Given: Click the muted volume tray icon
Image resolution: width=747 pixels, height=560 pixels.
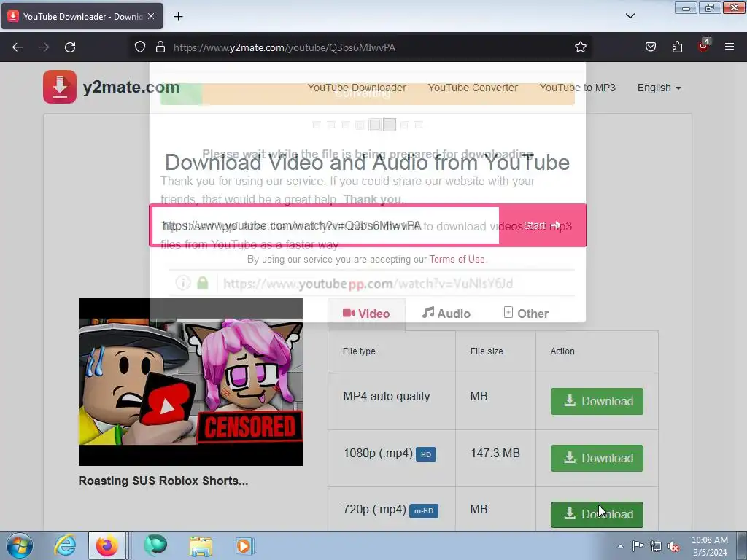Looking at the screenshot, I should [x=673, y=547].
